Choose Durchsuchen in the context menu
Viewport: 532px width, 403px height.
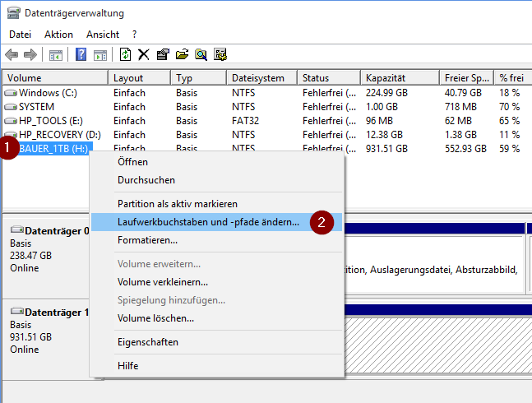[217, 180]
